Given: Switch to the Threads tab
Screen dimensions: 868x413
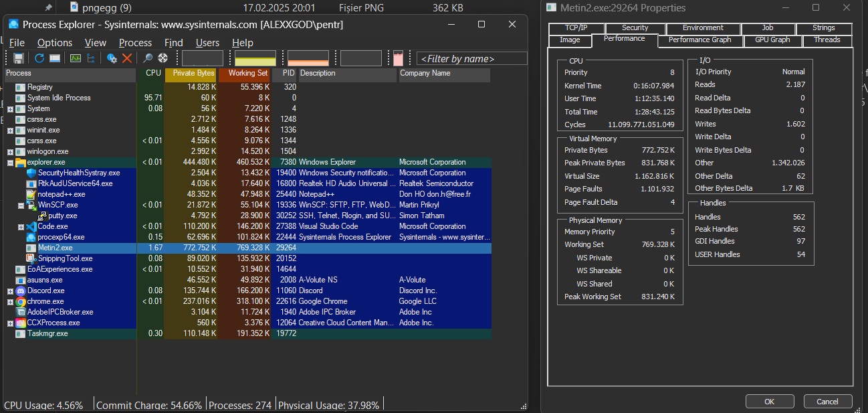Looking at the screenshot, I should tap(827, 40).
